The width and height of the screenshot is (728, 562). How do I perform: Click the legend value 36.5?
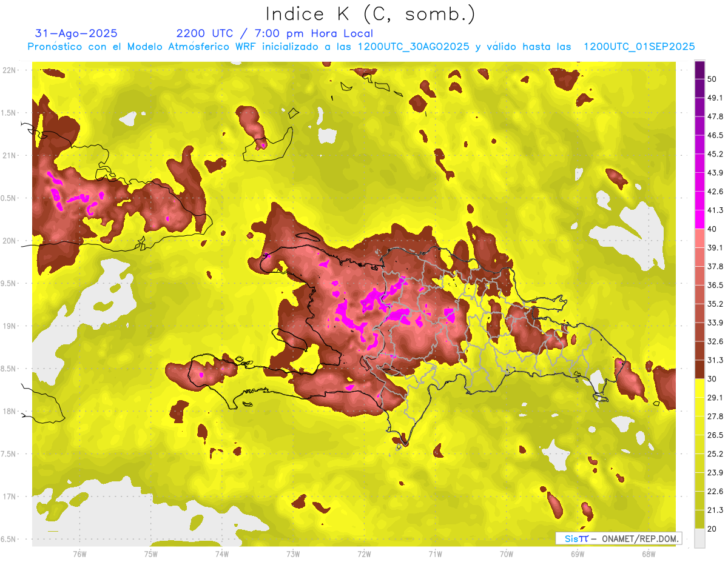715,285
